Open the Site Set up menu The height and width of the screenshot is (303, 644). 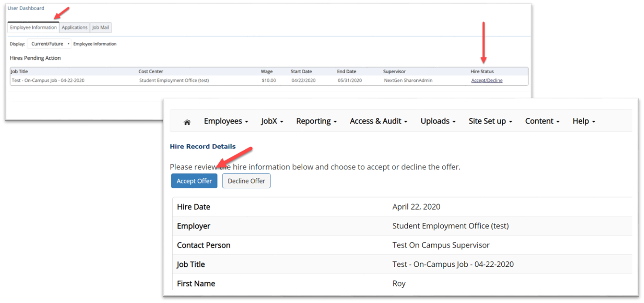tap(490, 121)
